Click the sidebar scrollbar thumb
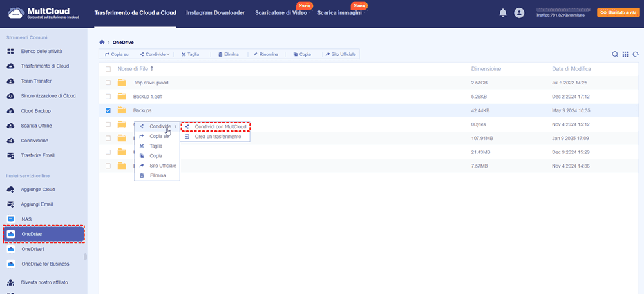 tap(86, 257)
